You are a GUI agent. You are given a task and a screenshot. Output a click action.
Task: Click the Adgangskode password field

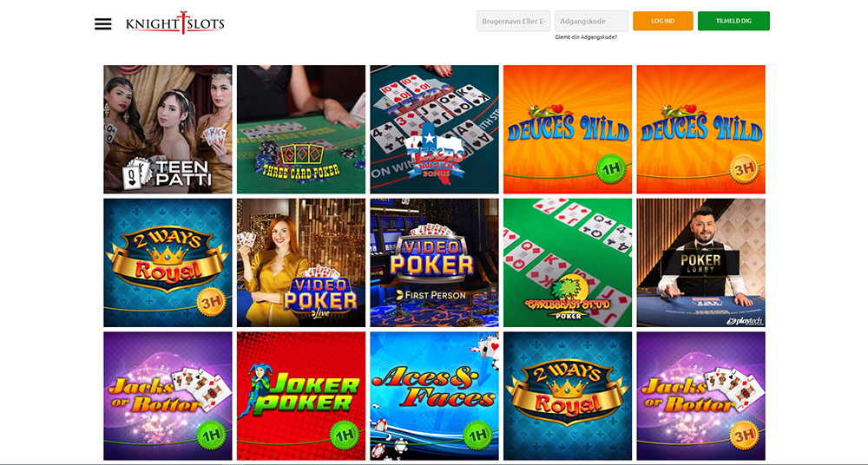point(591,21)
